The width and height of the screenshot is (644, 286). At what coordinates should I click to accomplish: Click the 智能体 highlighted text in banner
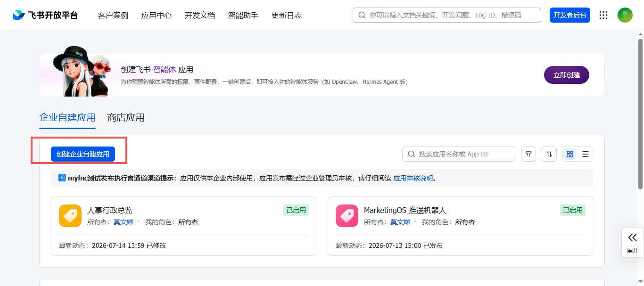165,69
